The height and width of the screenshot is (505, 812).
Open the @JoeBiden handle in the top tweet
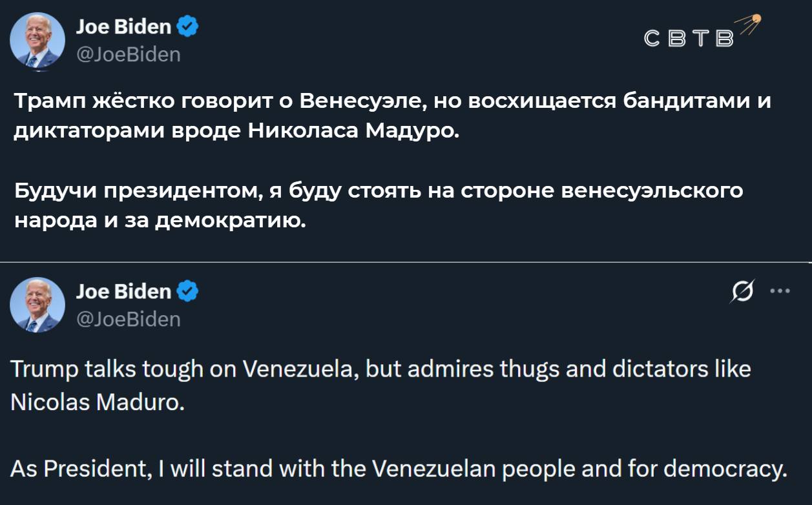coord(128,54)
